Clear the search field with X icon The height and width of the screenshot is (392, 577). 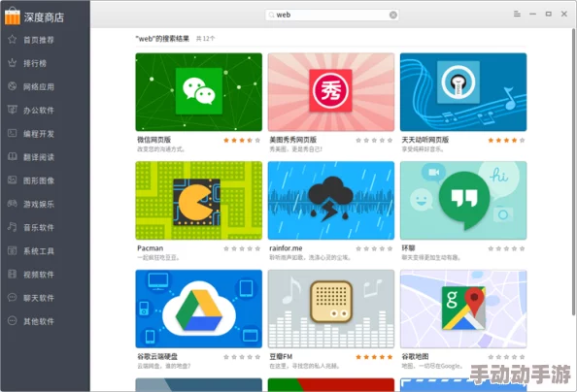[393, 15]
